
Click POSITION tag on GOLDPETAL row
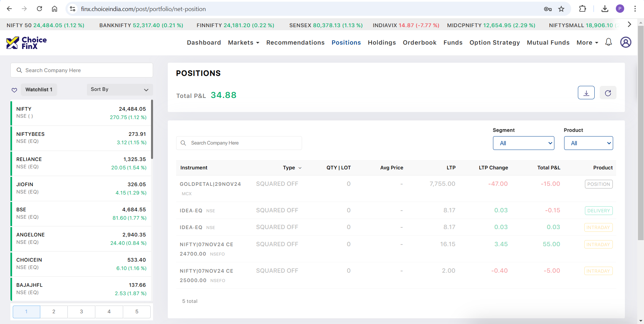598,184
